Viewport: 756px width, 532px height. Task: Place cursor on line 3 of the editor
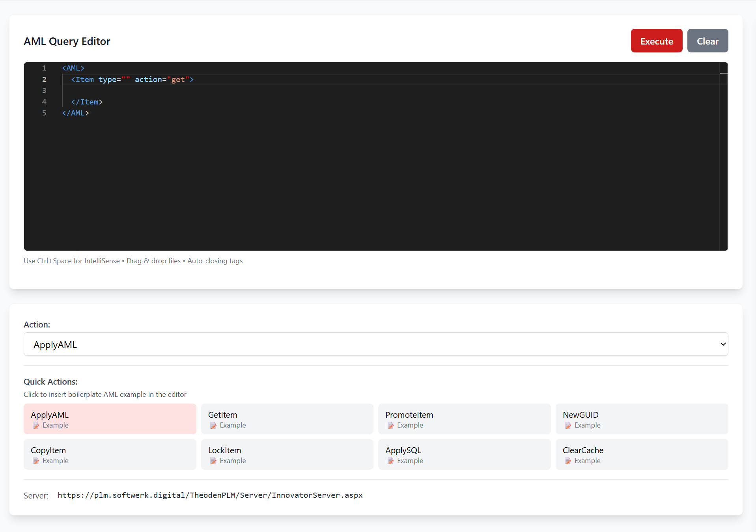[158, 91]
